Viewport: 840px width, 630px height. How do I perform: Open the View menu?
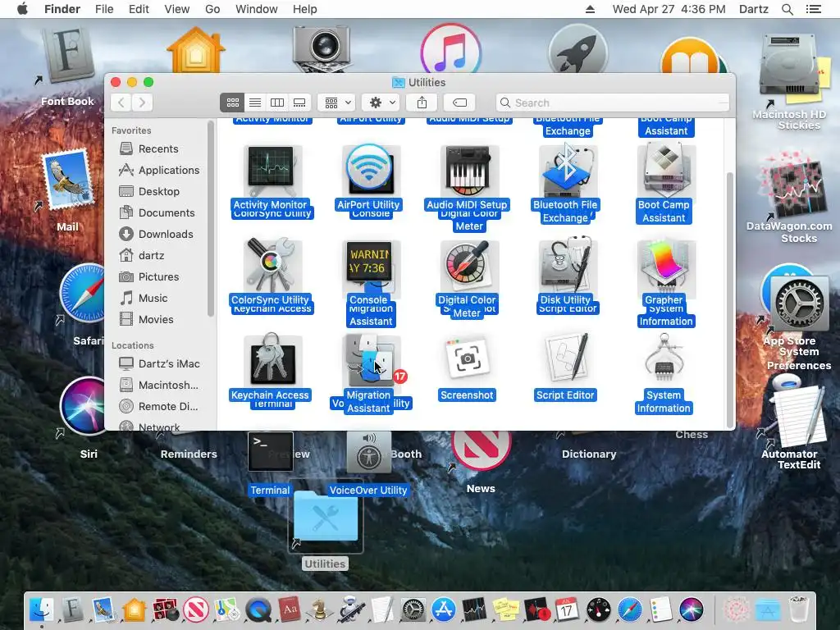(x=177, y=9)
